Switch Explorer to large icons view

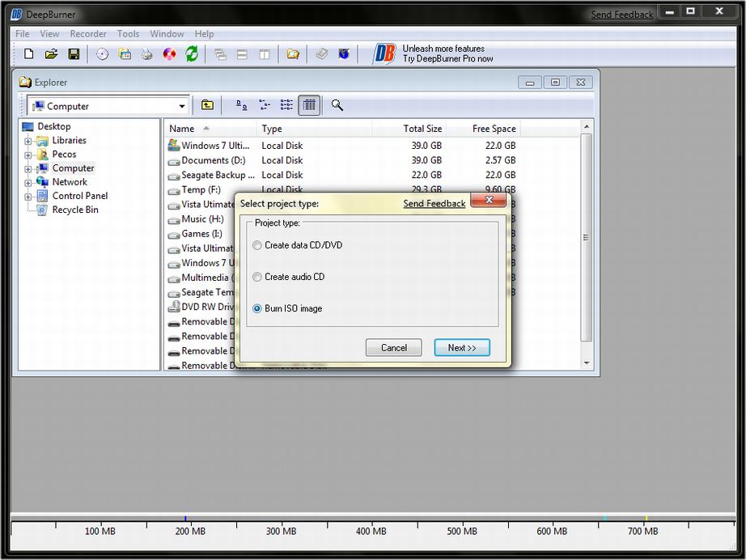click(242, 105)
